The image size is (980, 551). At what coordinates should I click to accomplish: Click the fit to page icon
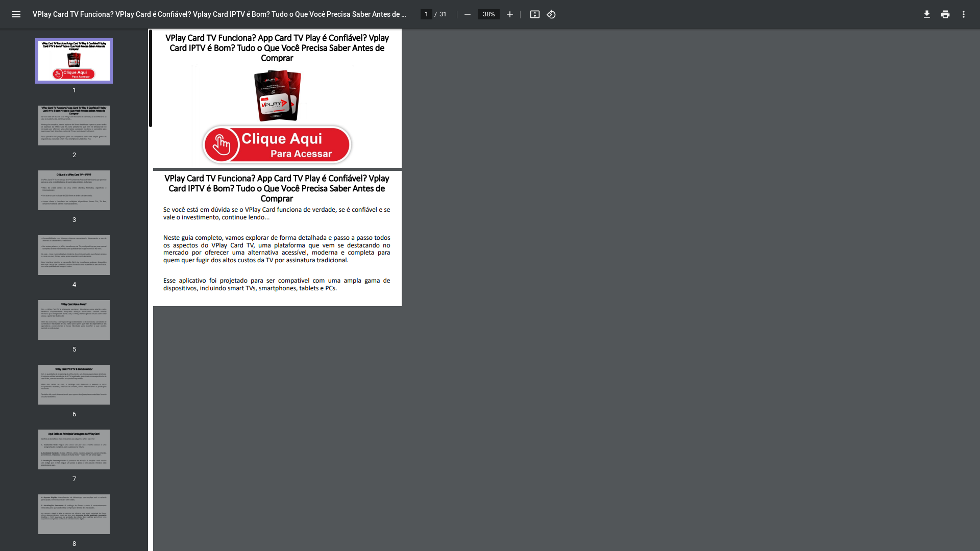[534, 14]
